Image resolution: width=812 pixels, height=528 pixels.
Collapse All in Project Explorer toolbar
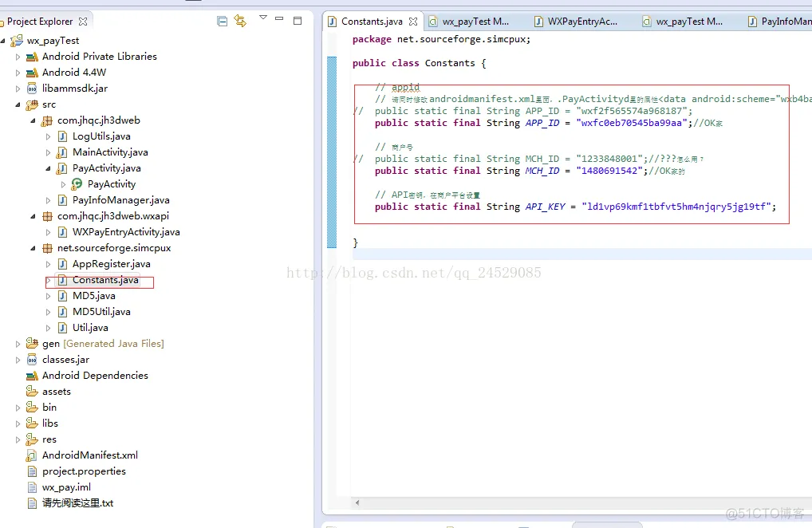pos(223,22)
